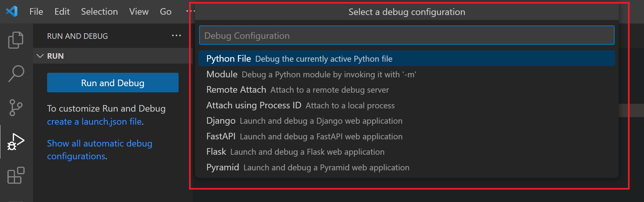Image resolution: width=644 pixels, height=202 pixels.
Task: Select the Python File debug configuration
Action: click(407, 58)
